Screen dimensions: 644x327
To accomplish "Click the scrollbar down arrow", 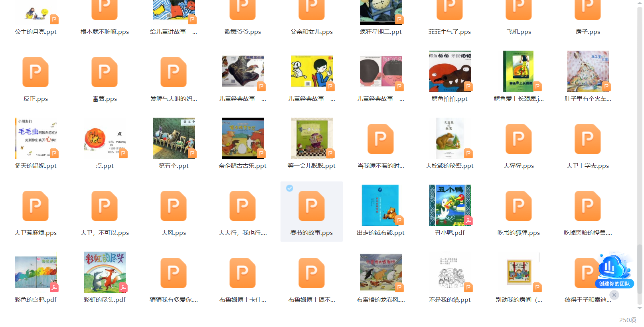I will 640,308.
